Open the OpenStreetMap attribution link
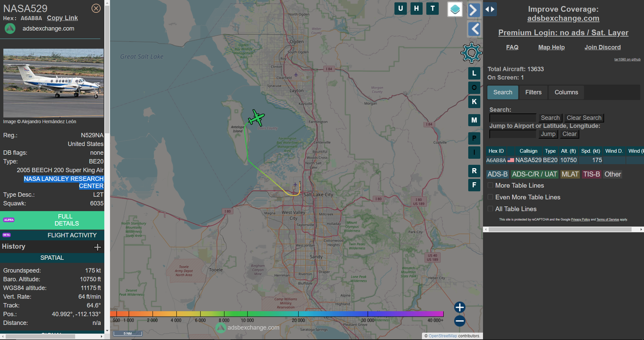Screen dimensions: 644x340 [x=443, y=336]
